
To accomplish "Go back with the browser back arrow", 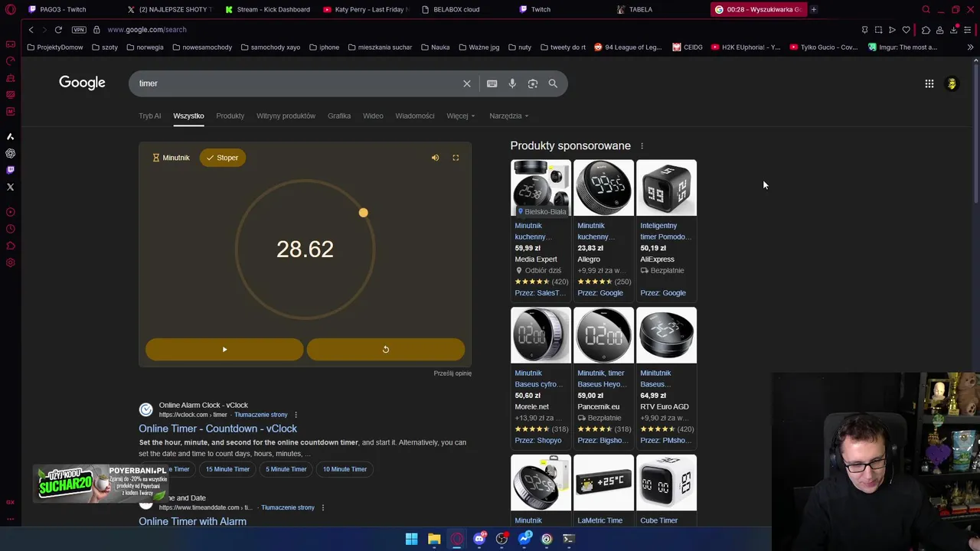I will [x=31, y=29].
